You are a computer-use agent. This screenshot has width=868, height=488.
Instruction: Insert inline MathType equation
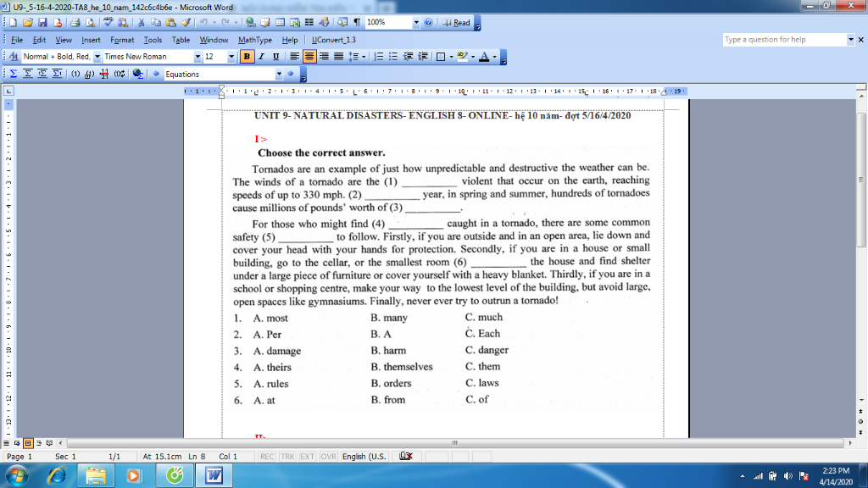14,74
